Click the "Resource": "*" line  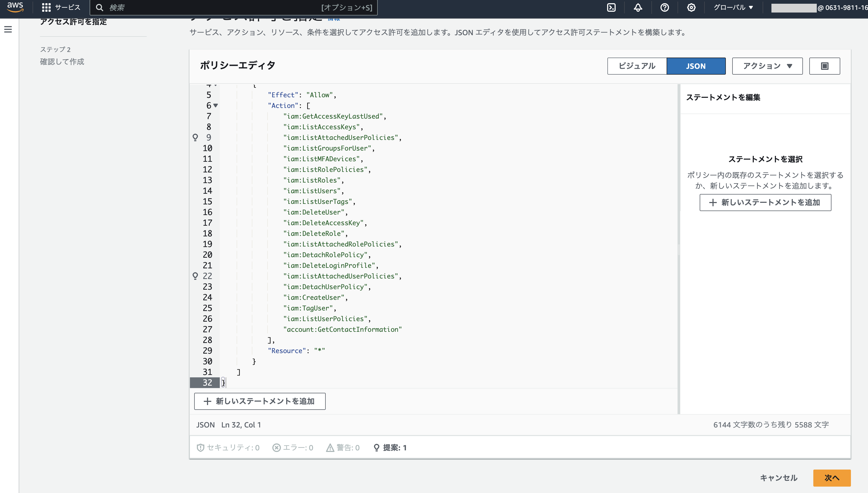tap(296, 351)
